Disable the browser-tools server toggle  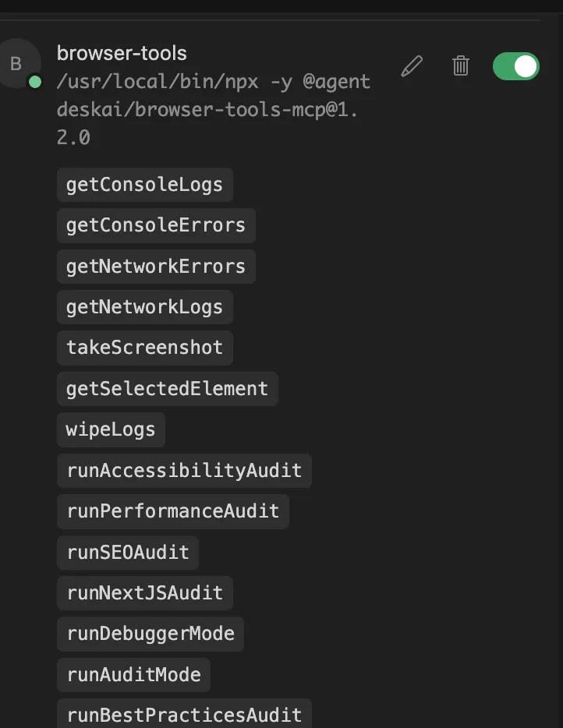(x=515, y=66)
